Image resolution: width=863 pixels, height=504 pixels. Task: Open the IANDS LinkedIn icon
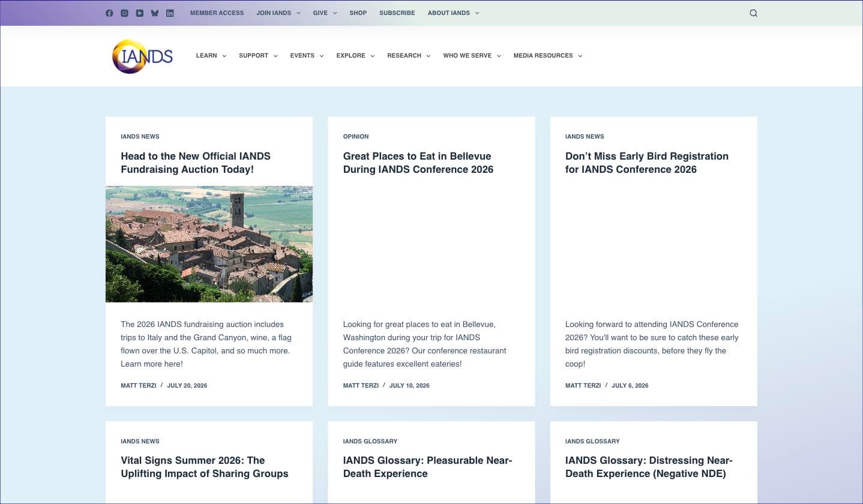(170, 13)
